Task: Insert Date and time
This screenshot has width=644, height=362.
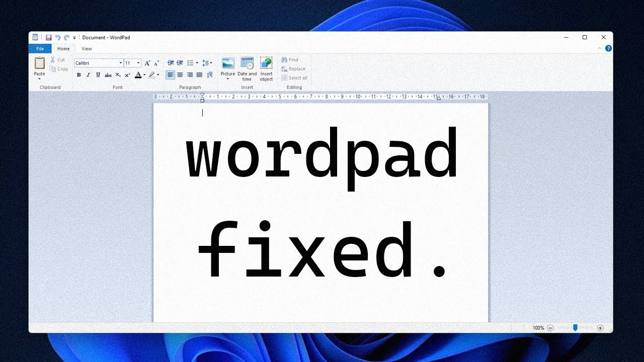Action: [x=247, y=69]
